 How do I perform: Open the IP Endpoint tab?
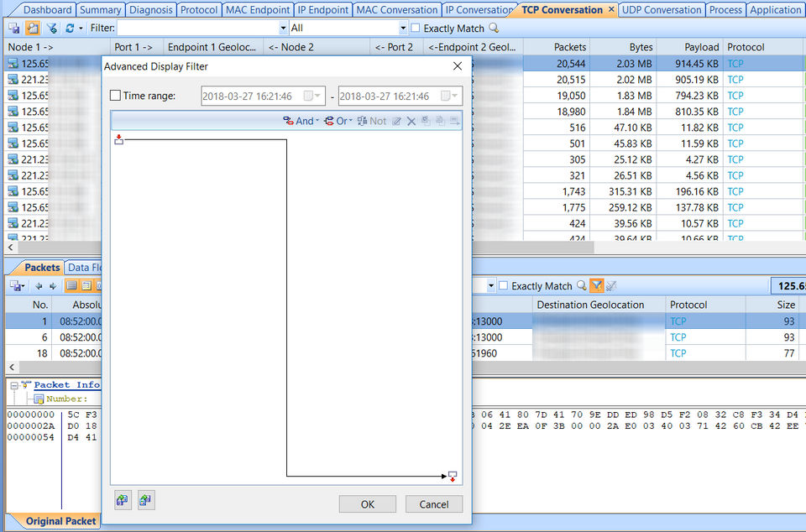(x=323, y=10)
